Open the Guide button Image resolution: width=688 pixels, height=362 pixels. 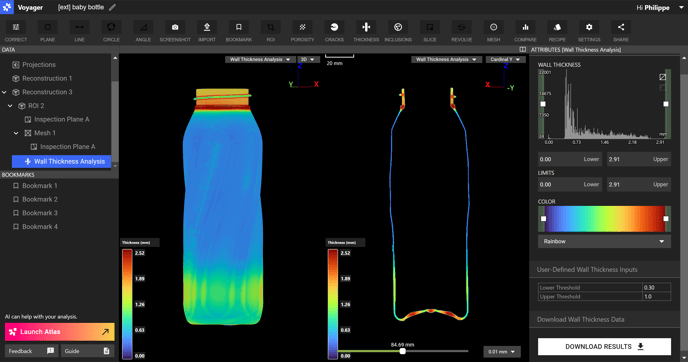click(87, 351)
